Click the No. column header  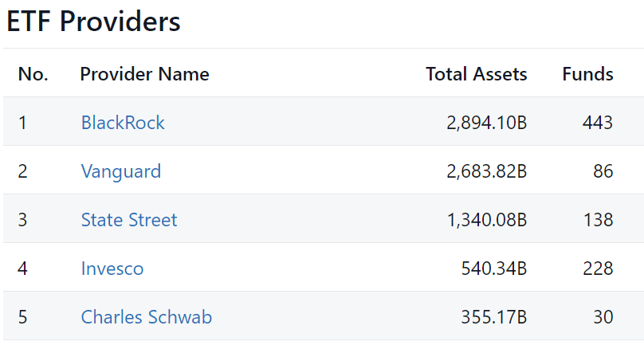33,74
